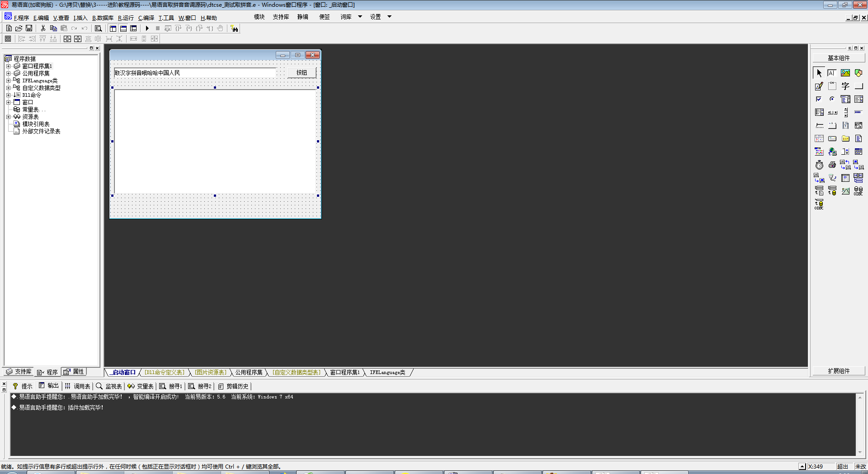Screen dimensions: 868x474
Task: Switch to the 公用程序集 tab
Action: (x=249, y=372)
